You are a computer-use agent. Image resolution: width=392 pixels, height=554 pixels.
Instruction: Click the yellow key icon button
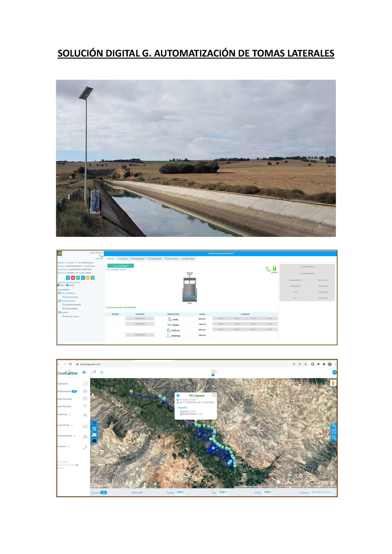[88, 278]
